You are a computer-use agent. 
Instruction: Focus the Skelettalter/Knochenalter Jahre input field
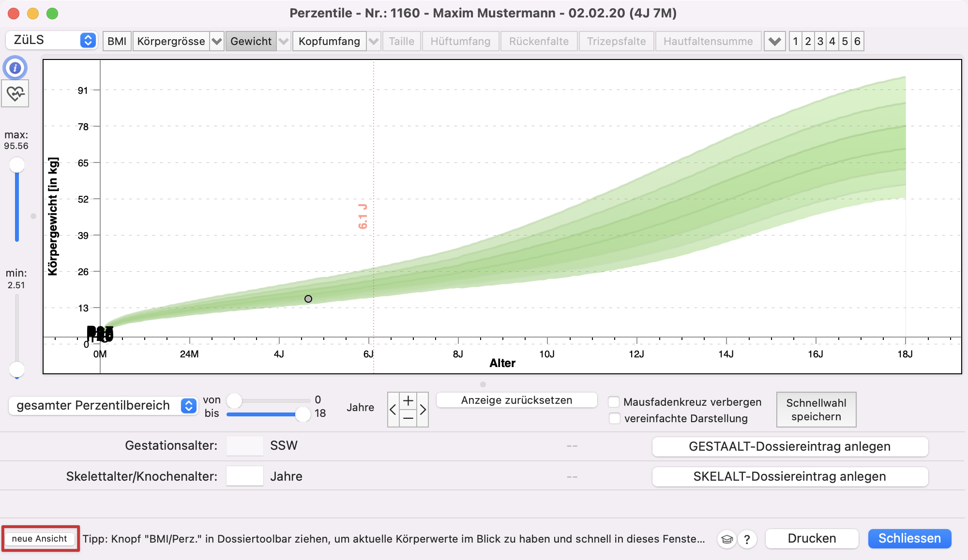point(245,476)
